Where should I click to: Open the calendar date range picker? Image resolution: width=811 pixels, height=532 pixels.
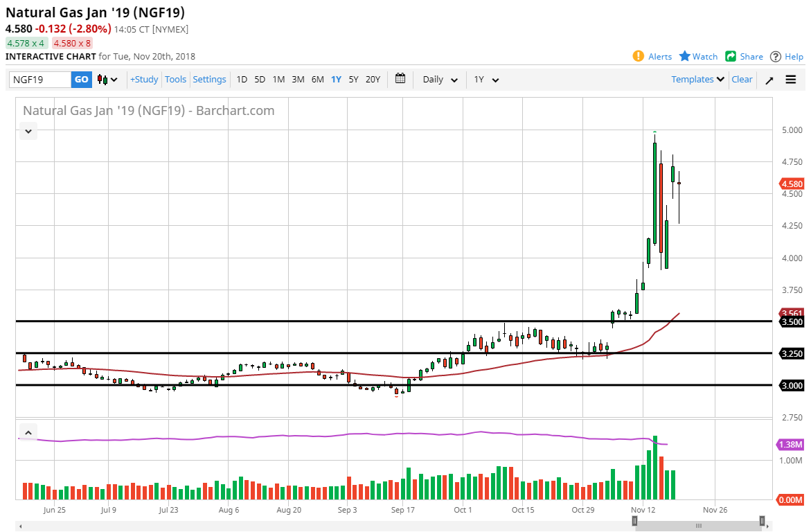click(x=400, y=79)
